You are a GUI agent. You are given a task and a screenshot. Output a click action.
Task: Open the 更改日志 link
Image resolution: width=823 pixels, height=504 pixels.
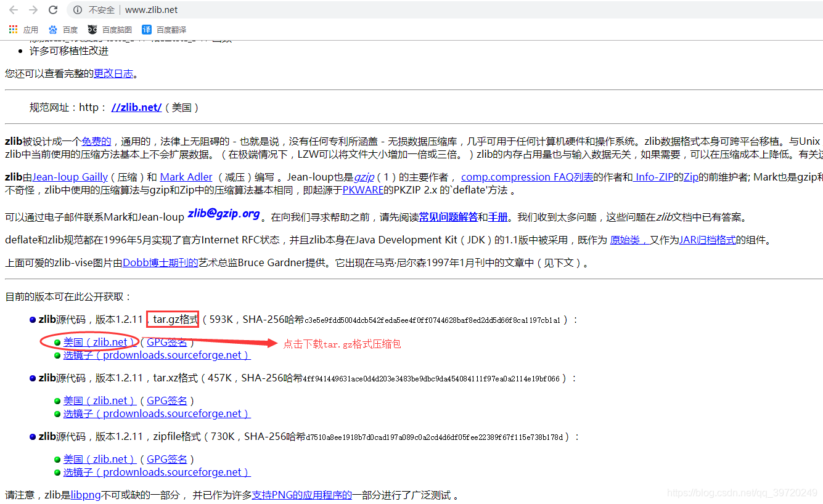113,73
